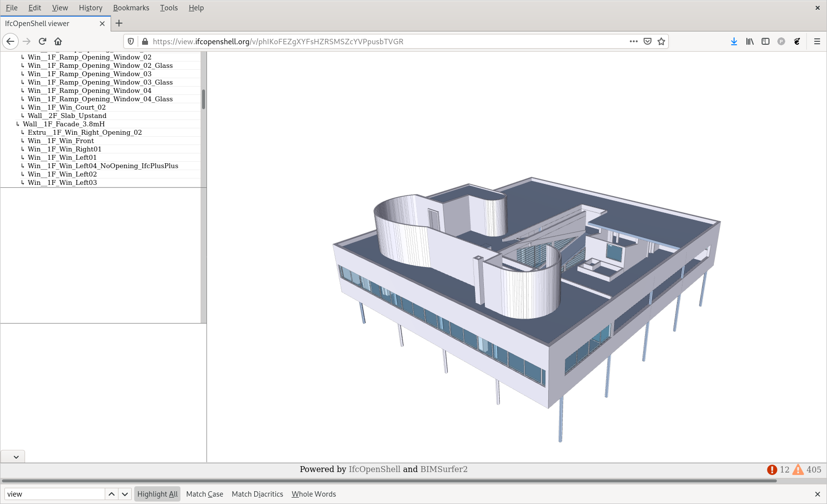Select Extru__1F_Win_Right_Opening_02 tree item
Screen dimensions: 827x504
[x=85, y=132]
